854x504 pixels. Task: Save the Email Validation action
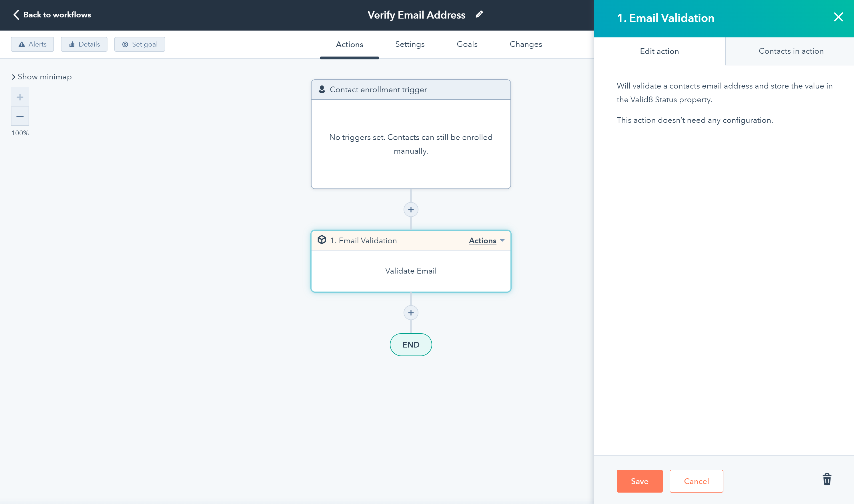point(639,481)
